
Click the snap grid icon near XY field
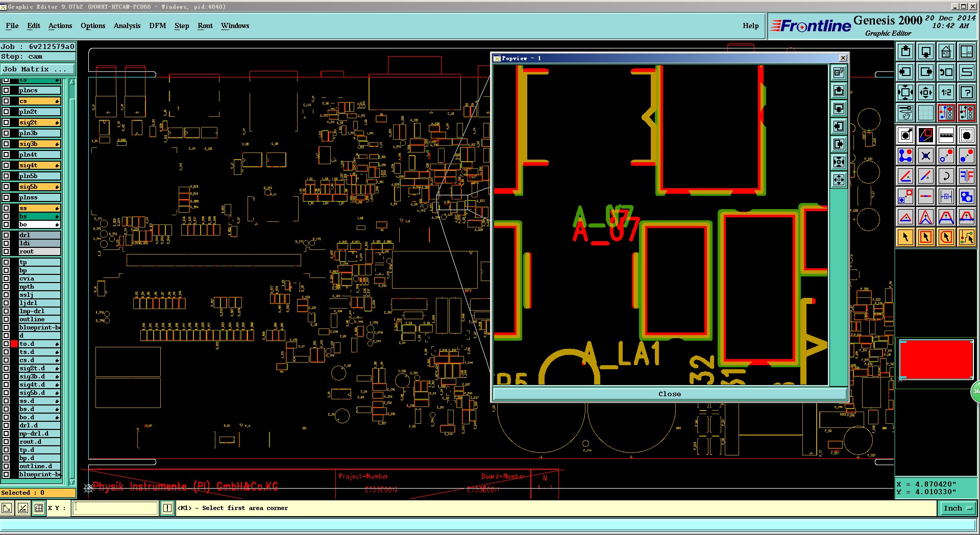[x=39, y=508]
